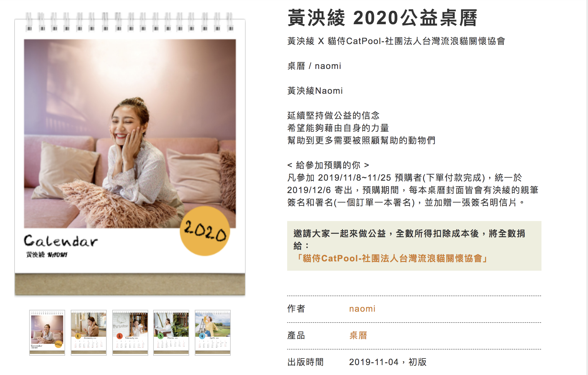Open the January calendar page thumbnail
Screen dimensions: 588x375
(x=89, y=332)
